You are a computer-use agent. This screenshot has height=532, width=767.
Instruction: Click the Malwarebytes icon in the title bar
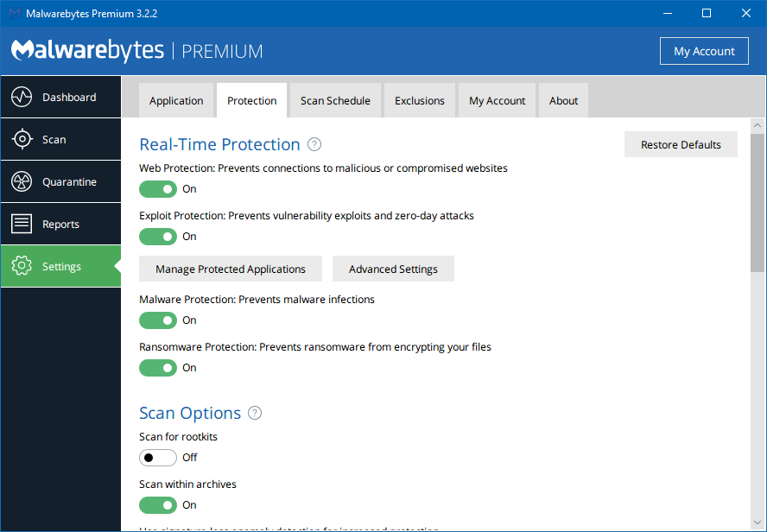[13, 13]
